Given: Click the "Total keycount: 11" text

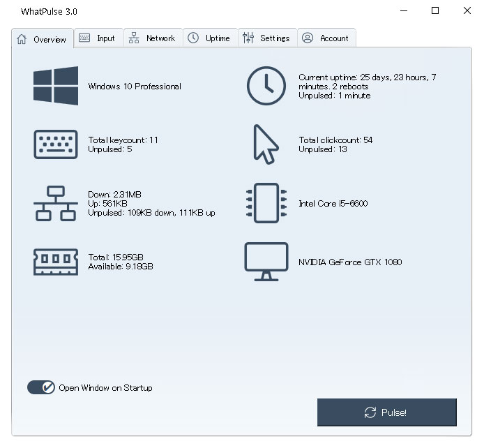Looking at the screenshot, I should [123, 140].
